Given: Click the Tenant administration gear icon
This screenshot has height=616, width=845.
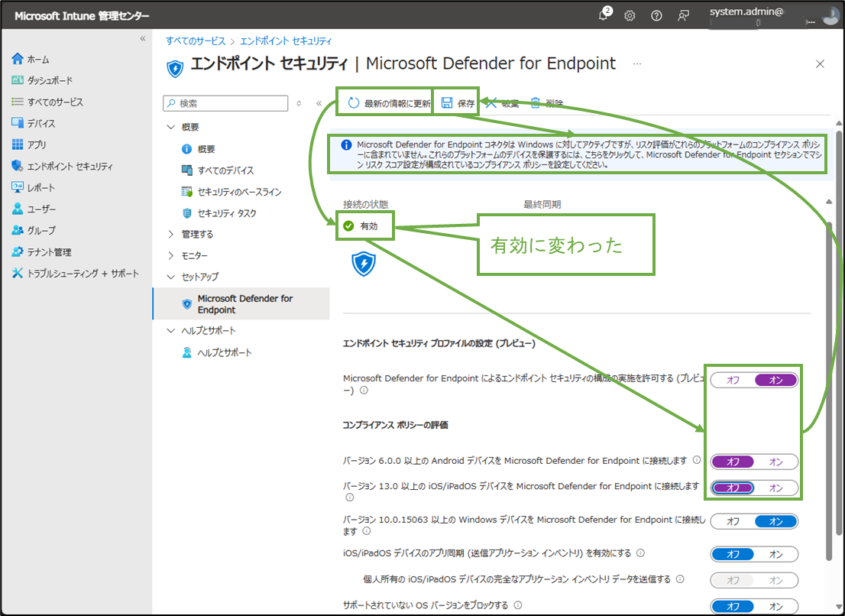Looking at the screenshot, I should (x=18, y=251).
